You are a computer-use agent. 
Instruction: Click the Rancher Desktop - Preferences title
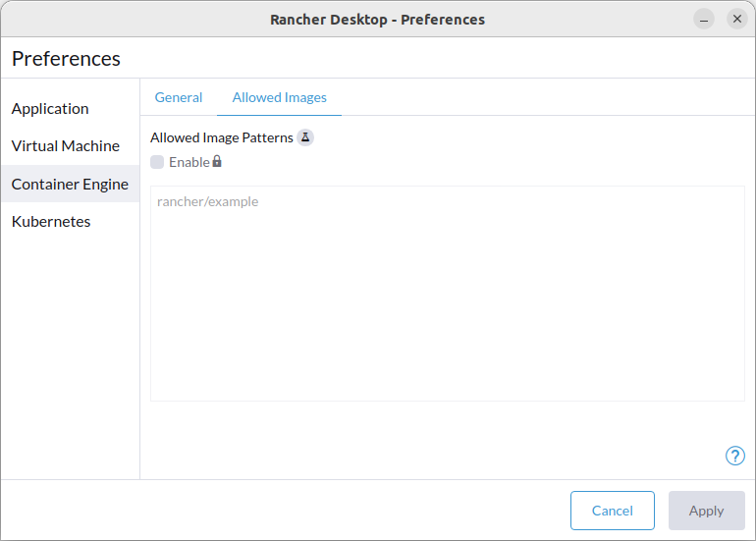pos(378,20)
